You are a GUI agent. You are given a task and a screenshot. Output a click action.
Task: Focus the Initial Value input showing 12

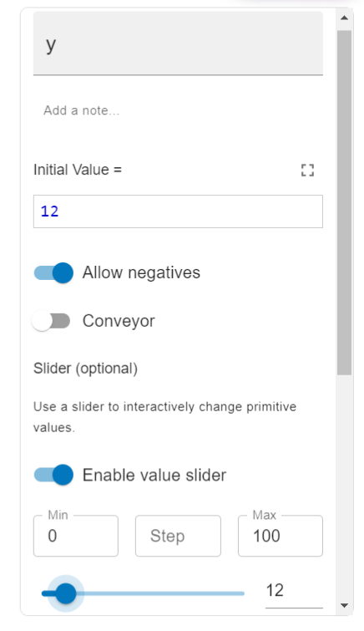178,211
